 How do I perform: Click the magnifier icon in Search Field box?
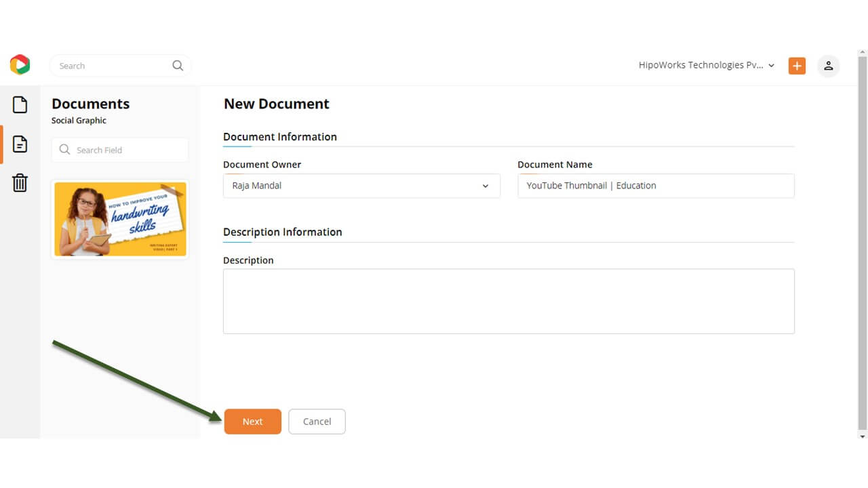pos(65,150)
